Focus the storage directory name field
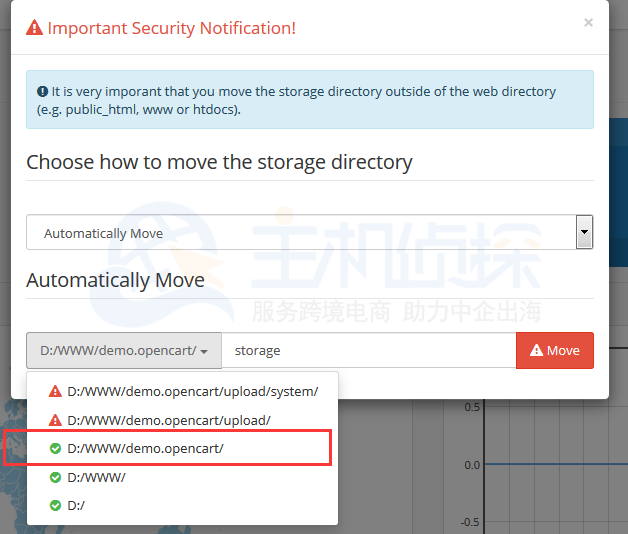The width and height of the screenshot is (628, 534). coord(368,350)
